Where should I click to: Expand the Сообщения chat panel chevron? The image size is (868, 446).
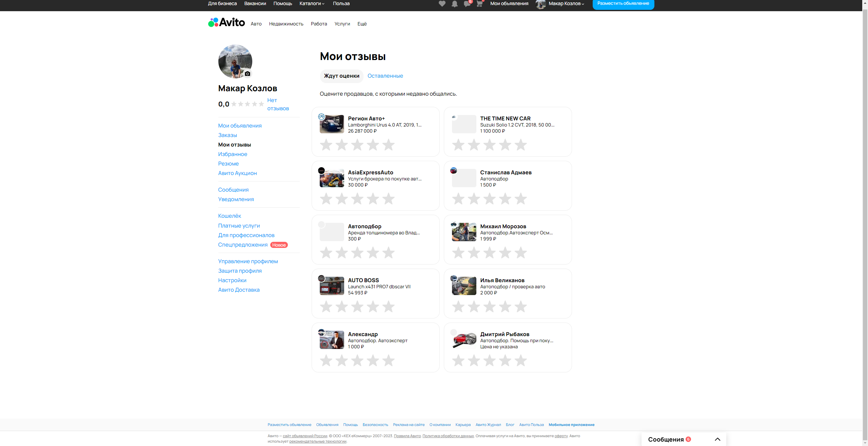pyautogui.click(x=717, y=439)
